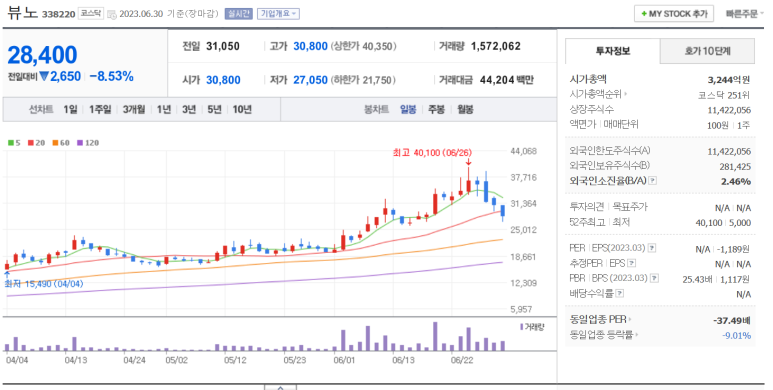Click the green 5-day moving average swatch
The image size is (773, 390).
tap(10, 143)
